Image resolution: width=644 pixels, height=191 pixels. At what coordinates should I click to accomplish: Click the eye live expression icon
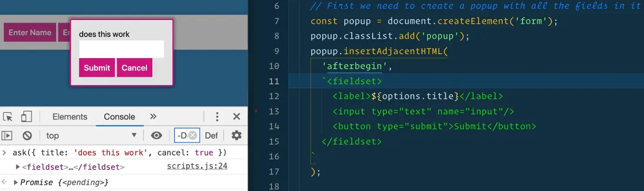click(157, 135)
